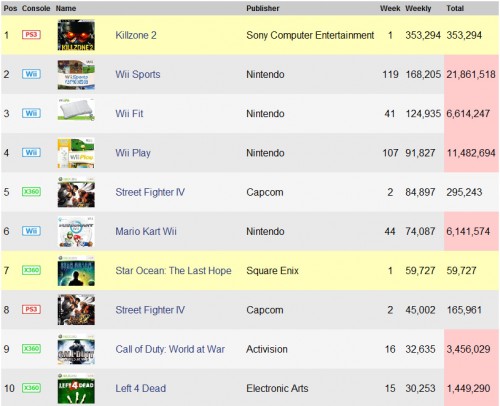Click the X360 badge in the Star Ocean row

tap(31, 270)
